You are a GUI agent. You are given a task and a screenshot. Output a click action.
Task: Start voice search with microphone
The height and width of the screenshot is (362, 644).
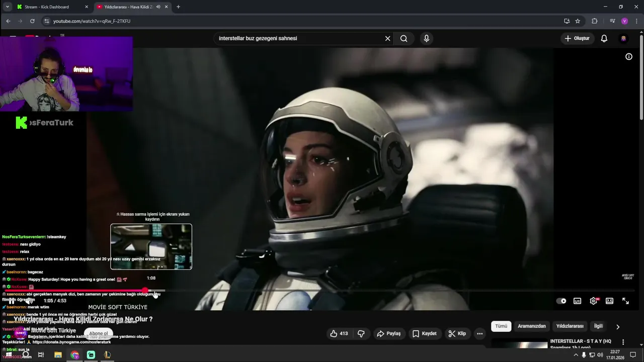point(427,38)
